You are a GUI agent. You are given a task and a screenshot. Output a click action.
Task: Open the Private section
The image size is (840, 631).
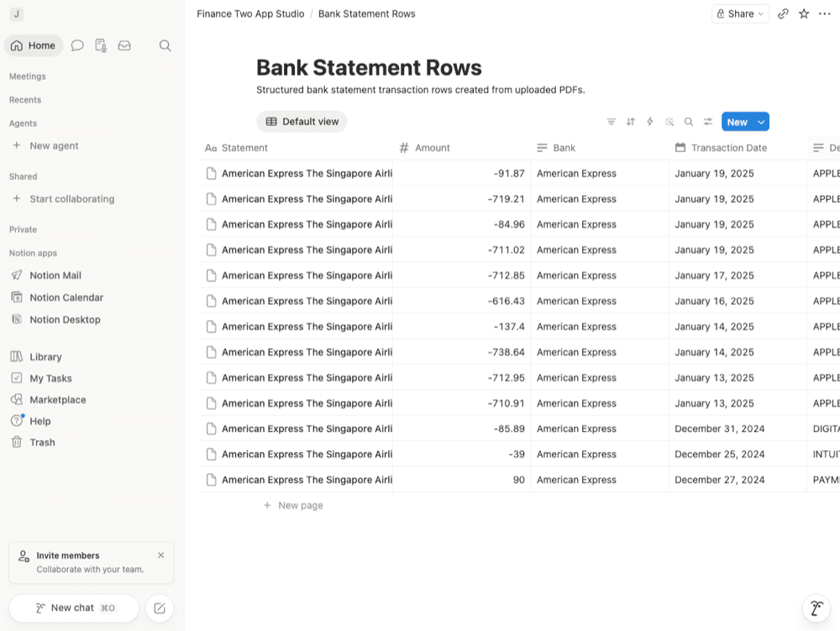coord(23,229)
